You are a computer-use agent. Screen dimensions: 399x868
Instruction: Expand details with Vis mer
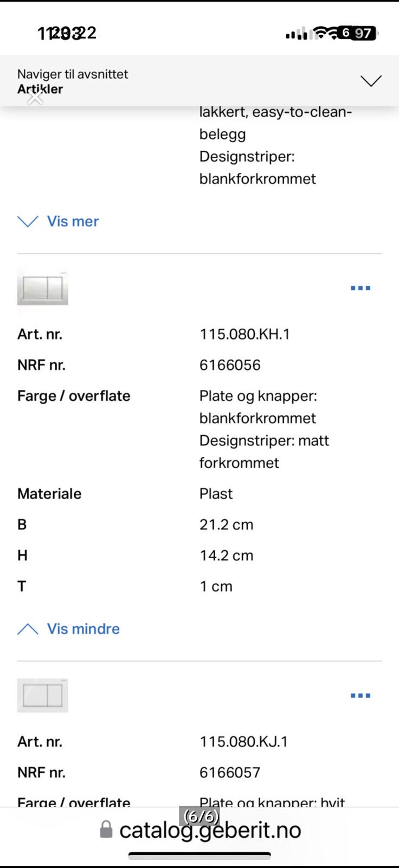click(73, 221)
